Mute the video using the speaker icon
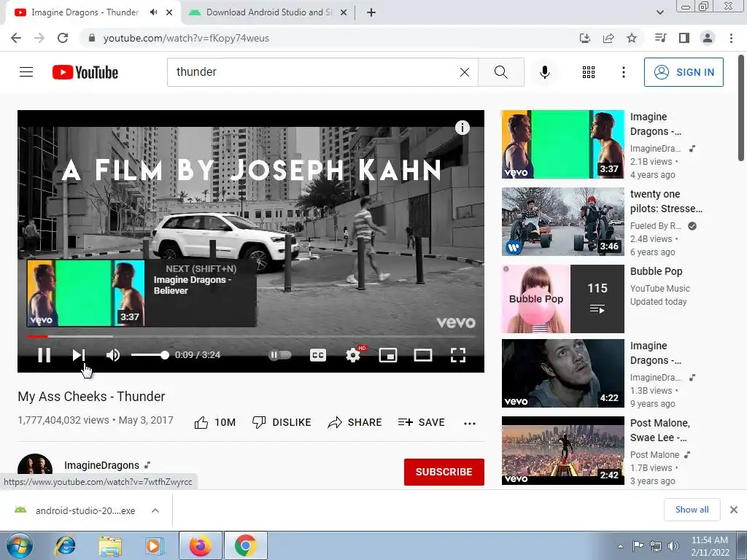 point(113,355)
